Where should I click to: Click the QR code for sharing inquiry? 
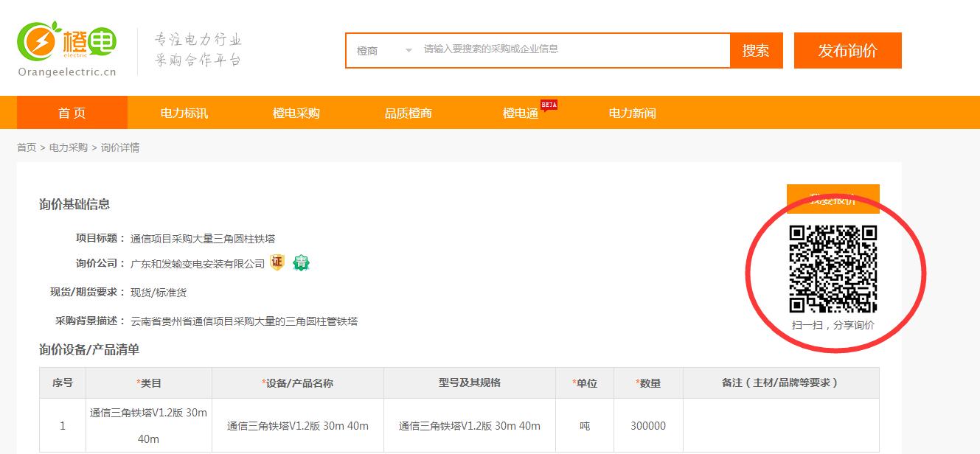(x=833, y=269)
